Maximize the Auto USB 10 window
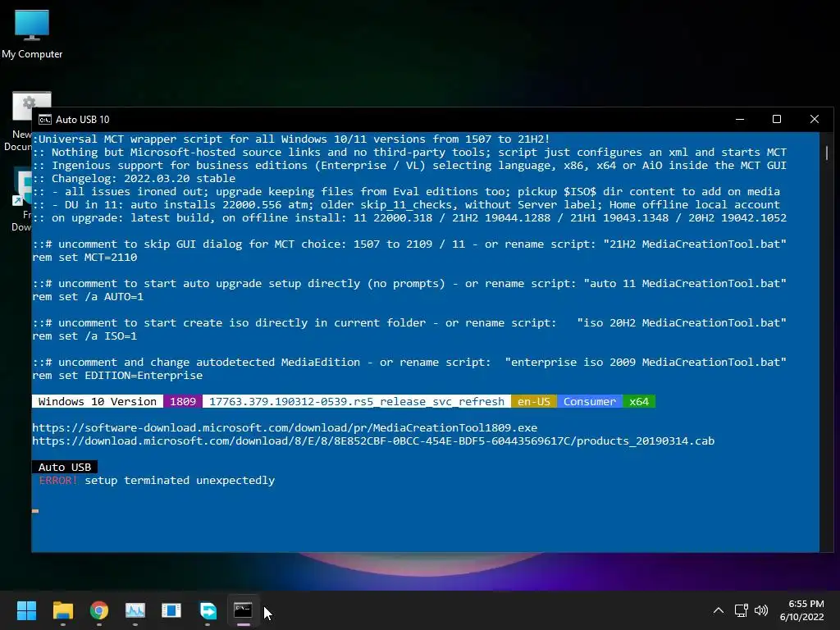Viewport: 840px width, 630px height. [x=777, y=119]
